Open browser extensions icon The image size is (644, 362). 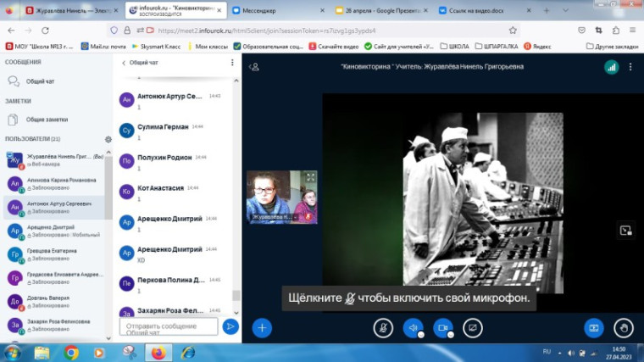coord(616,31)
